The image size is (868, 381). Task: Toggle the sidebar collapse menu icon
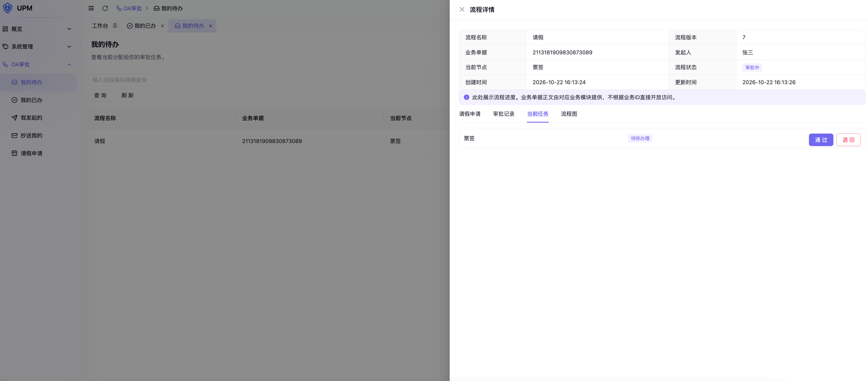[91, 8]
